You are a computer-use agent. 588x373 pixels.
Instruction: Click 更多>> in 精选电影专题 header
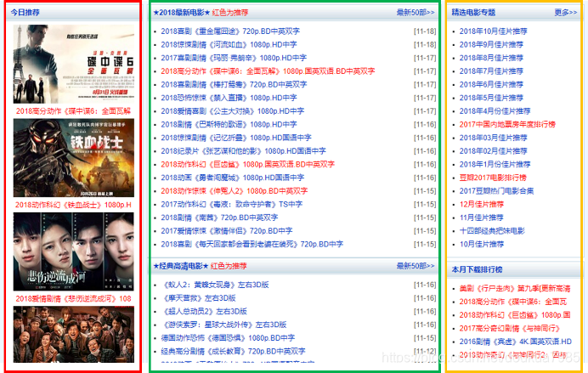click(566, 13)
